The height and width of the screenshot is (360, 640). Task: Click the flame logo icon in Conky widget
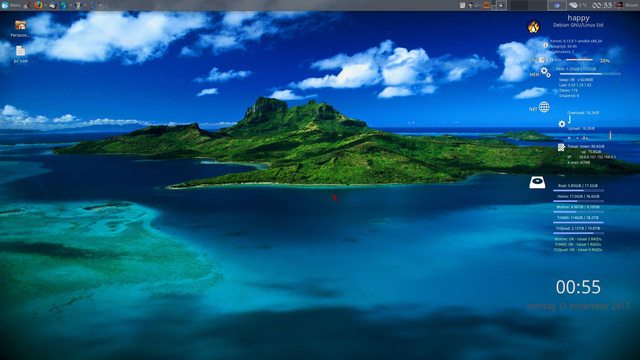pyautogui.click(x=533, y=27)
